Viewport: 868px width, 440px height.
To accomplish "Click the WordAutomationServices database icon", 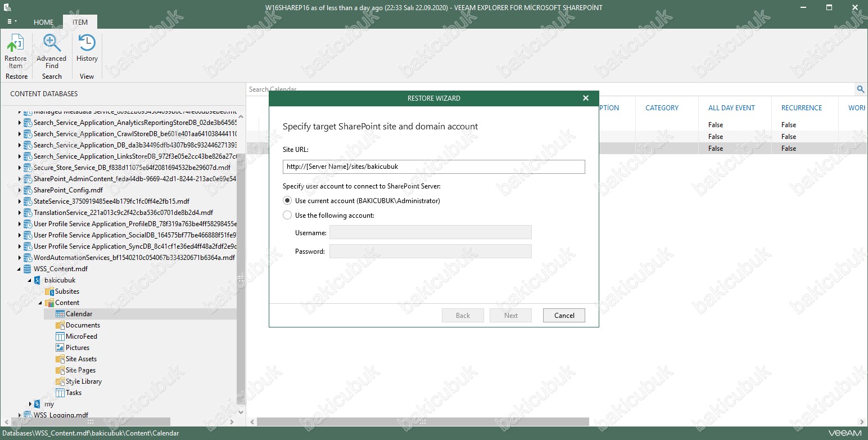I will (x=28, y=258).
